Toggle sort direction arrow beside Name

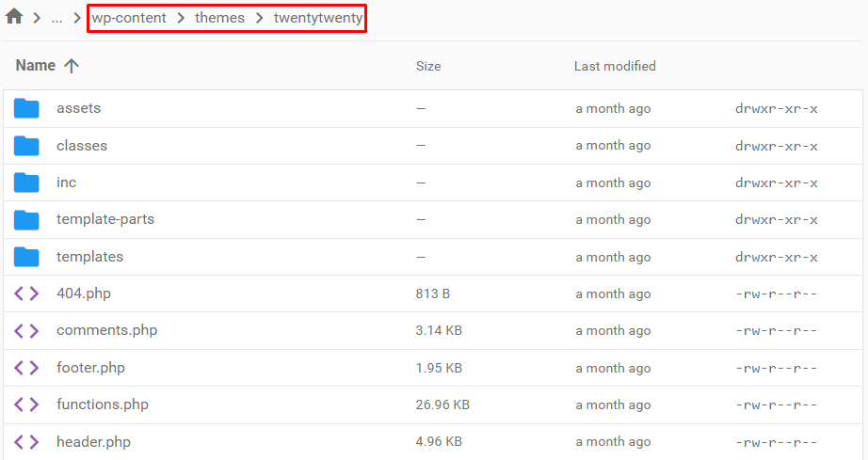click(72, 66)
